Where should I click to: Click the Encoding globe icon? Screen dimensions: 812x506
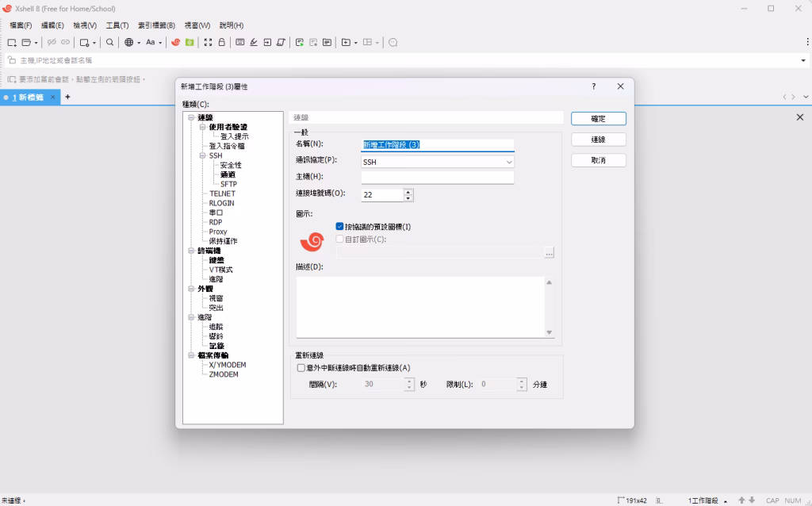point(129,43)
